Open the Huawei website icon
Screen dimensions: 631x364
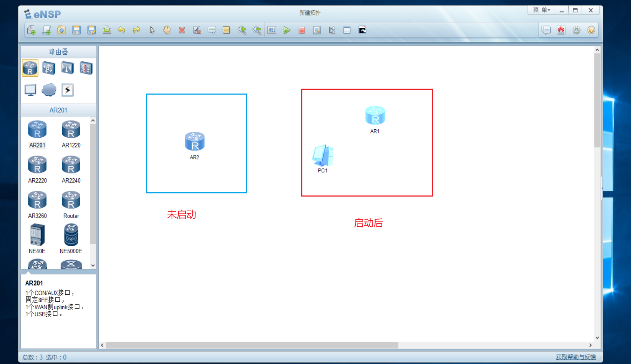pyautogui.click(x=561, y=30)
